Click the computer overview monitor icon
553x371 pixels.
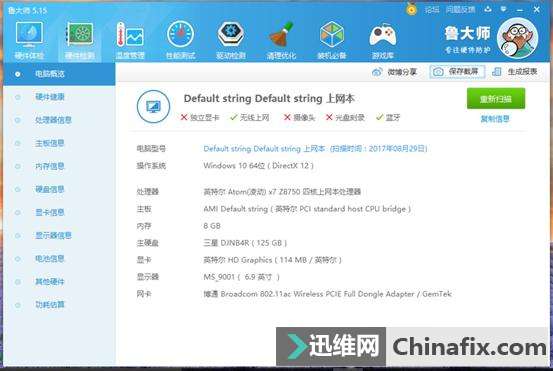153,107
